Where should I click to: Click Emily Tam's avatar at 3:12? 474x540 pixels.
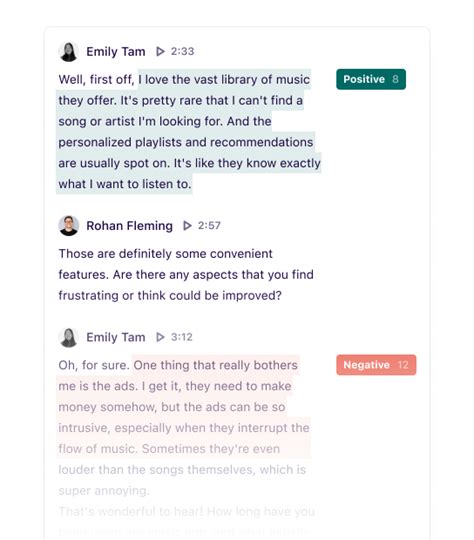69,337
